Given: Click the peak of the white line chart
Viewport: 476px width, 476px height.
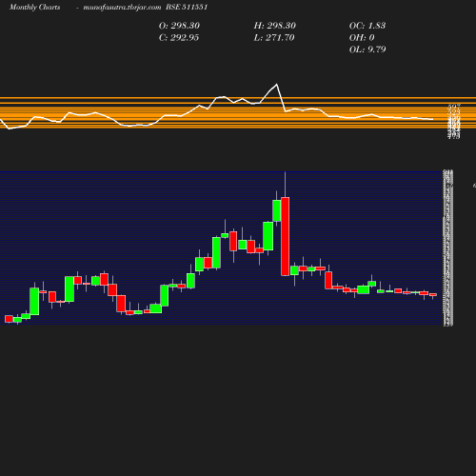Looking at the screenshot, I should pyautogui.click(x=277, y=85).
